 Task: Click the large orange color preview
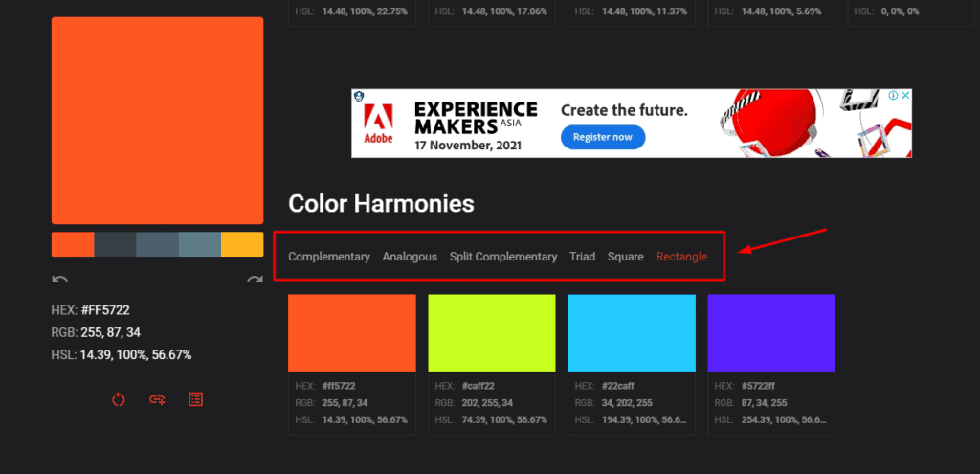coord(157,121)
